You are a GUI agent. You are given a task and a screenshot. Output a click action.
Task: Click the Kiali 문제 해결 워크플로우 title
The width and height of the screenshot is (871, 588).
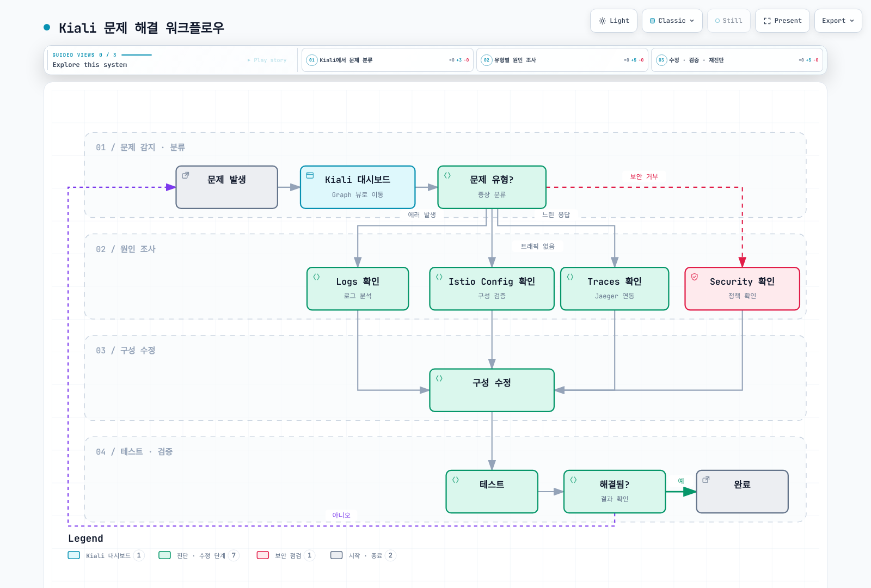click(x=142, y=28)
